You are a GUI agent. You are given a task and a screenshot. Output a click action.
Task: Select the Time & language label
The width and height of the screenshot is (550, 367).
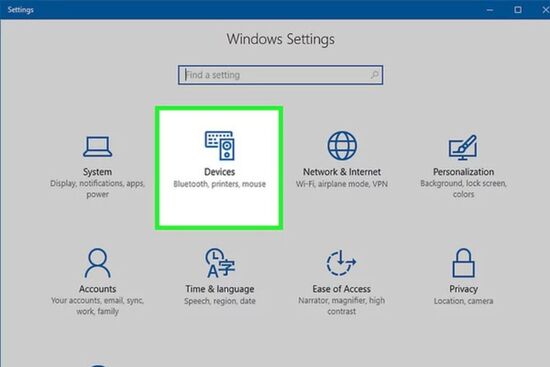[x=220, y=289]
